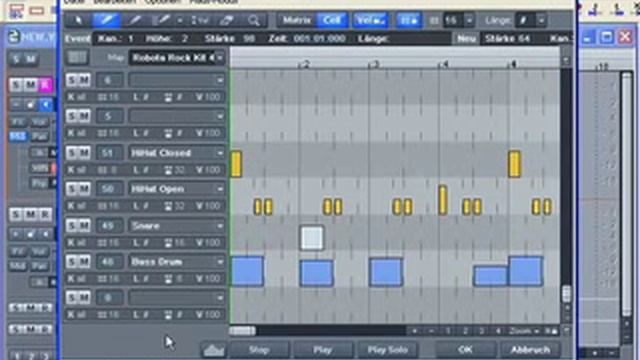The image size is (640, 360).
Task: Click bar marker 2 in the ruler
Action: [x=305, y=64]
